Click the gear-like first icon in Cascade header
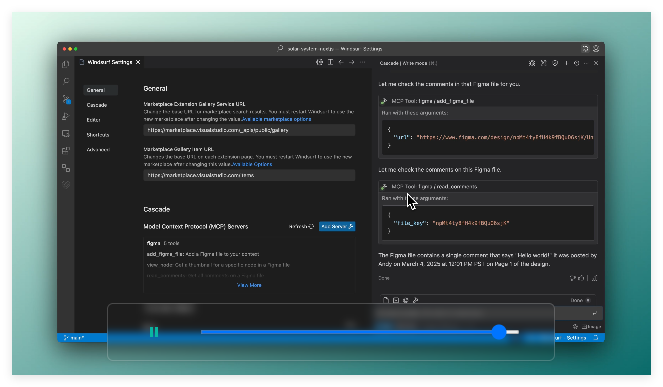This screenshot has width=663, height=387. click(x=532, y=63)
